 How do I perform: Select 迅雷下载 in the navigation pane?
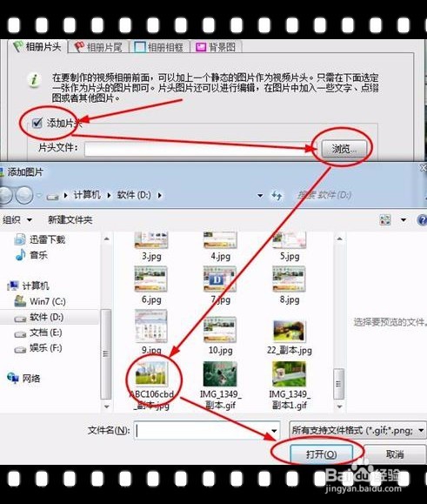[39, 239]
